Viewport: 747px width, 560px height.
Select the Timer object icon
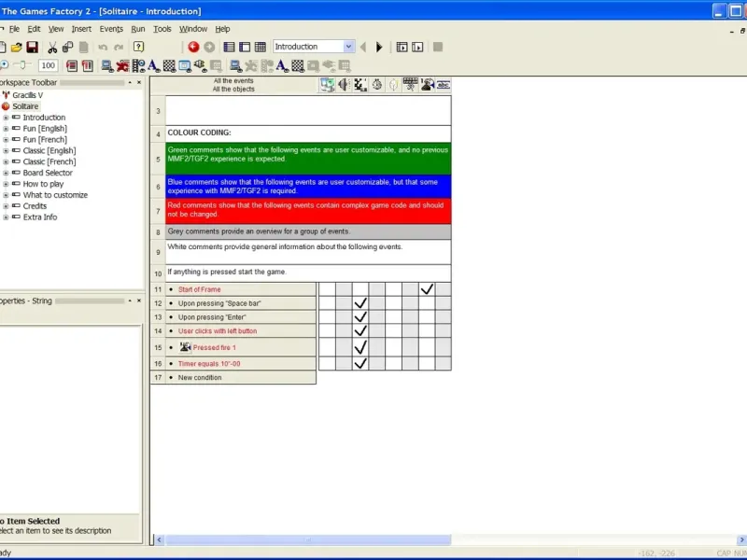377,85
